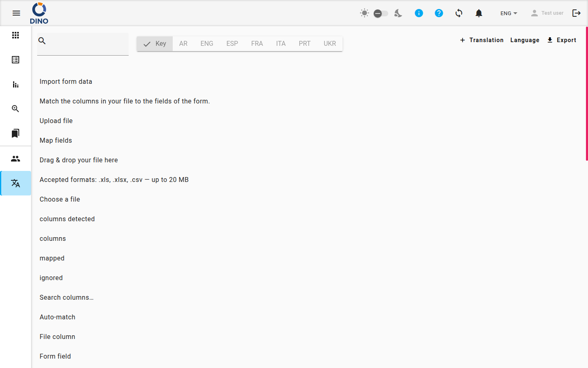Focus the translation search field

coord(83,44)
